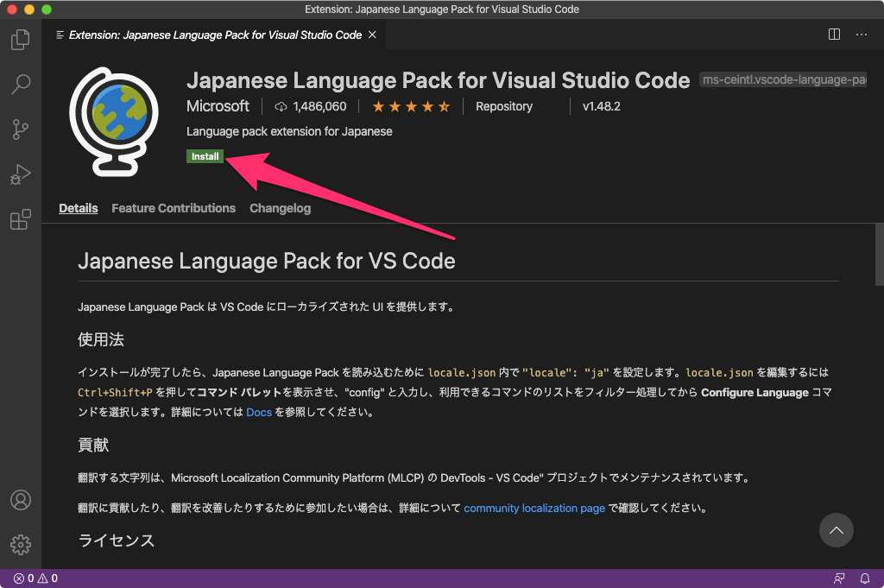
Task: Open the Accounts menu in the activity bar
Action: tap(20, 499)
